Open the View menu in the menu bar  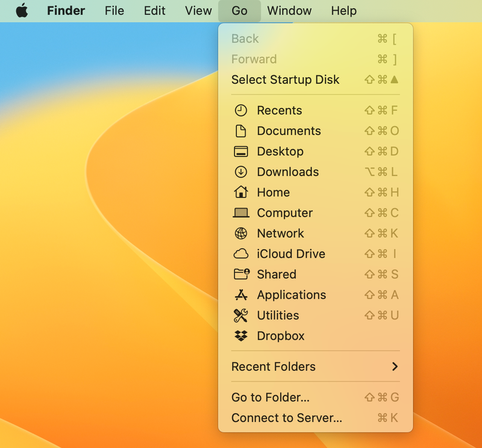coord(198,11)
